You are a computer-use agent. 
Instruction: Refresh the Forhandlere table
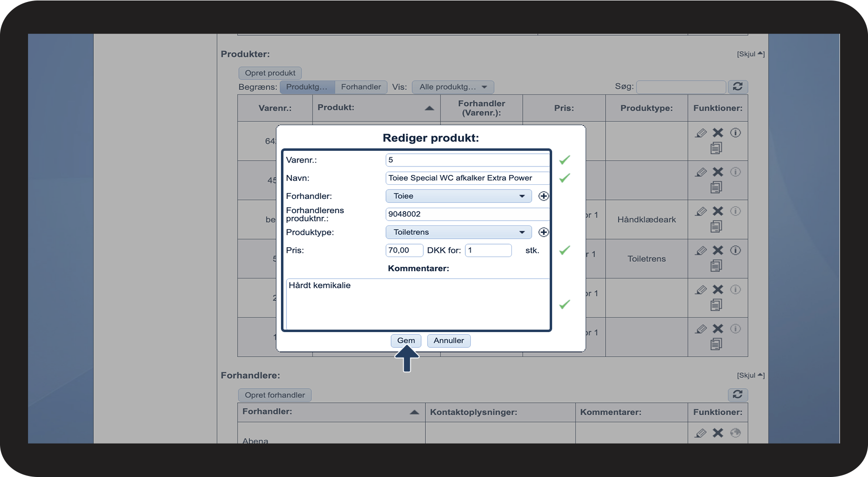click(x=738, y=394)
